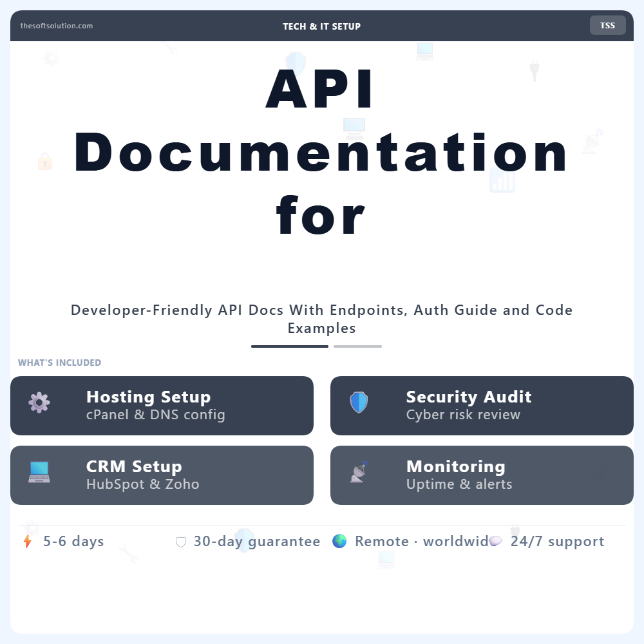Click the '5-6 days' text
This screenshot has height=644, width=644.
73,542
